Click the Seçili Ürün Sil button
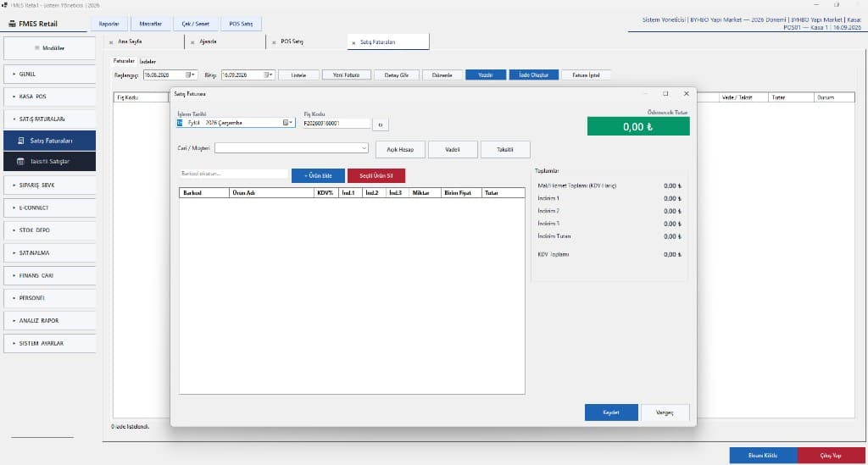The image size is (868, 465). point(376,175)
